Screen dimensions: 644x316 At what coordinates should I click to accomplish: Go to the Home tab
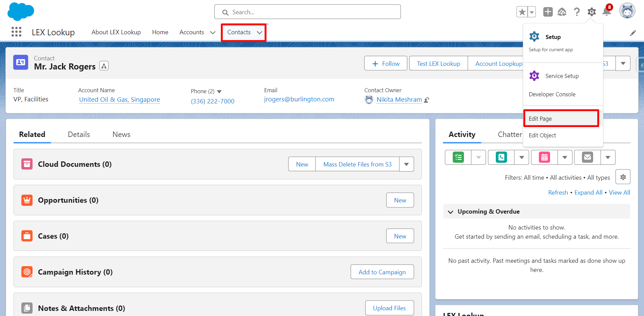[160, 32]
